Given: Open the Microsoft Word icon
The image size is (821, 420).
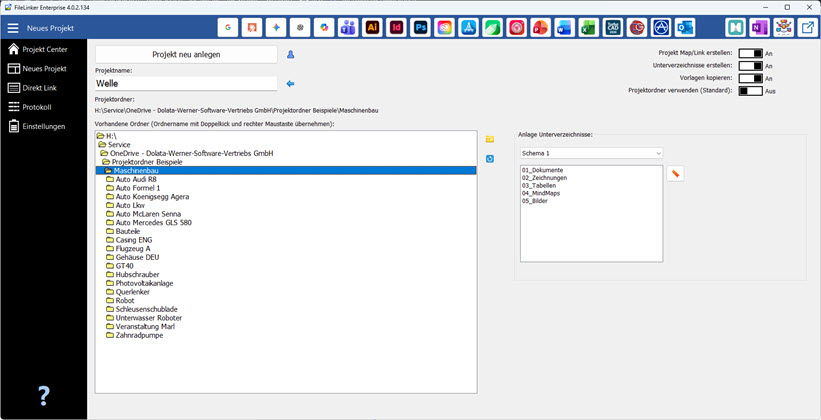Looking at the screenshot, I should click(x=565, y=28).
